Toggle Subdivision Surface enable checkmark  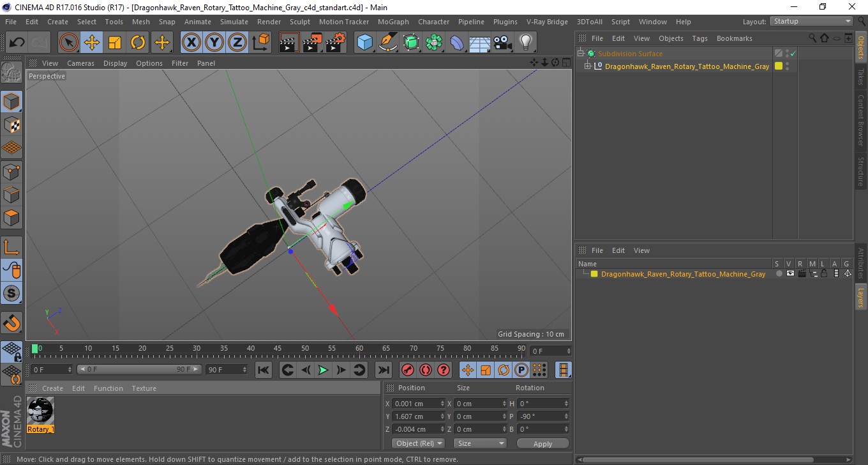(x=793, y=54)
